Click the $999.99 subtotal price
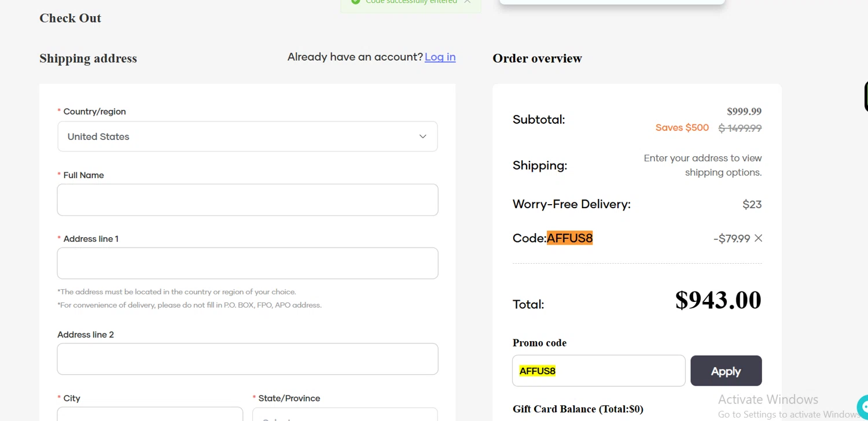 click(744, 112)
